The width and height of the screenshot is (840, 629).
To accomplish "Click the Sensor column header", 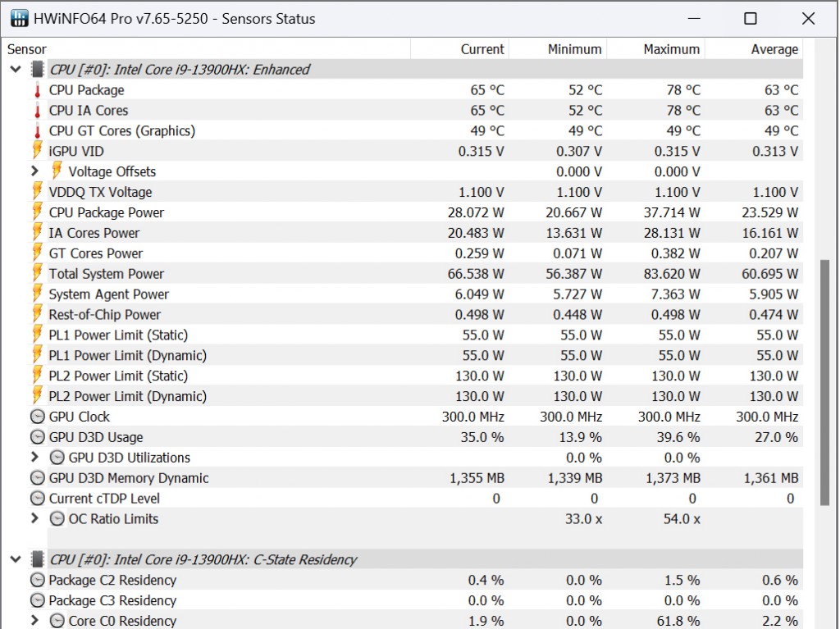I will click(27, 49).
